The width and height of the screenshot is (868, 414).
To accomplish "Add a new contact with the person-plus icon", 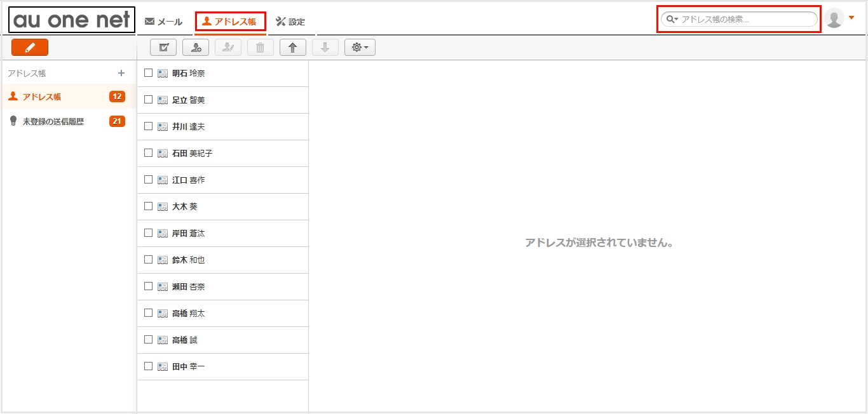I will pos(196,47).
